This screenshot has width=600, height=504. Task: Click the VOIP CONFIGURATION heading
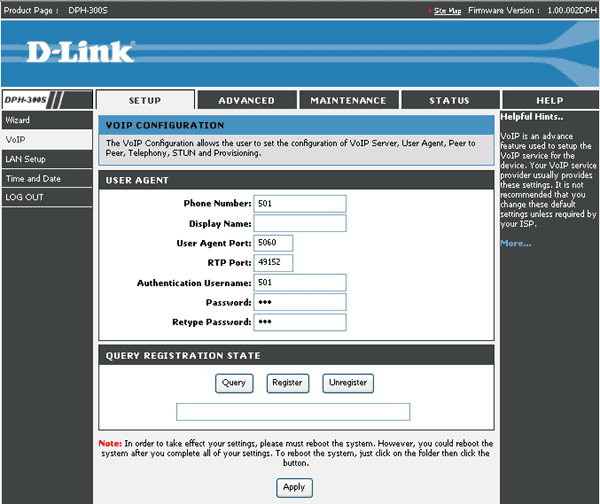[165, 126]
